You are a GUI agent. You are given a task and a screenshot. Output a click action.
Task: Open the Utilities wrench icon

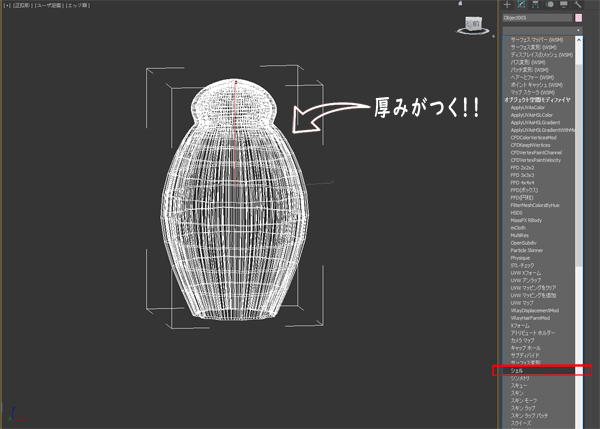pos(579,5)
